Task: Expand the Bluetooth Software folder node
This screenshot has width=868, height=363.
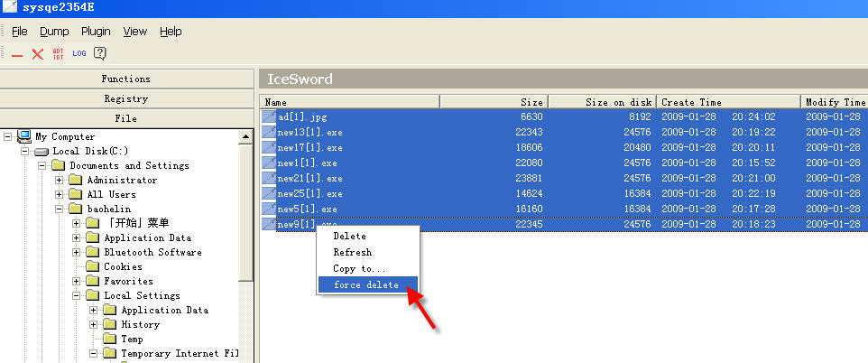Action: pos(77,252)
